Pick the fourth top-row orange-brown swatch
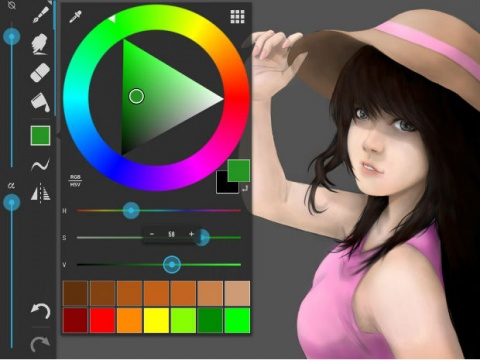This screenshot has width=480, height=360. click(x=156, y=293)
